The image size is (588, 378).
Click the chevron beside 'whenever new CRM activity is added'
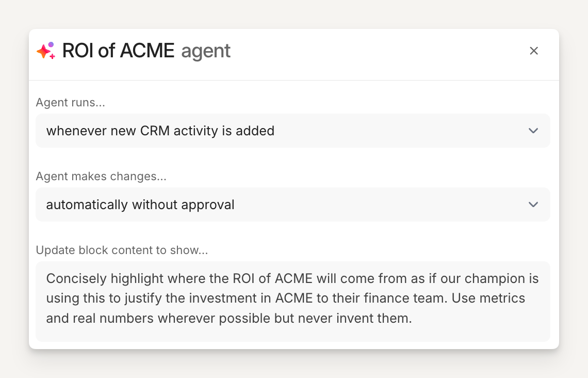533,131
